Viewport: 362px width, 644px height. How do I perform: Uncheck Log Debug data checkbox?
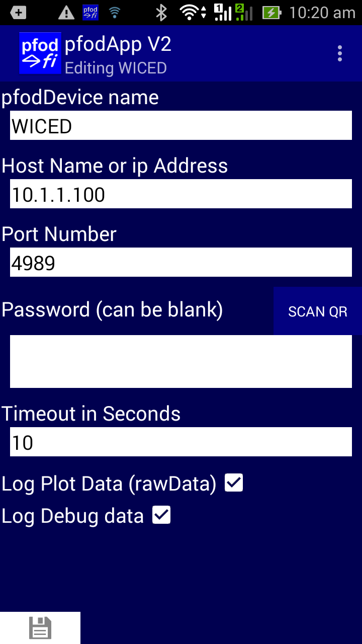coord(161,515)
